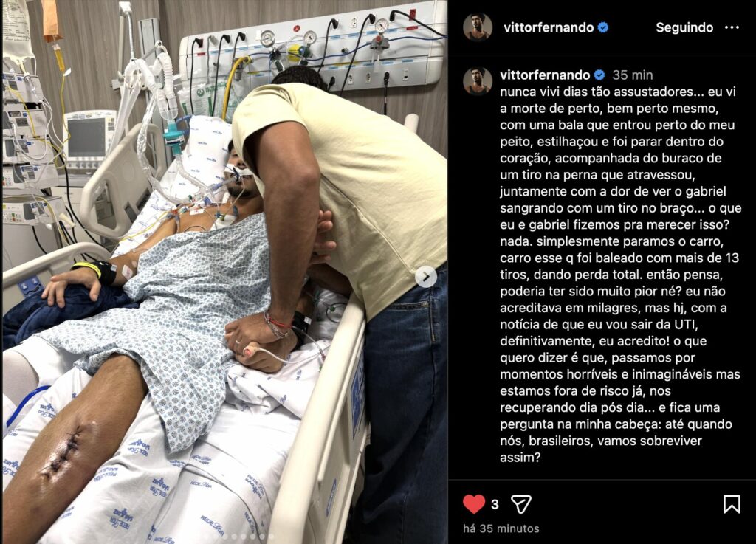
Task: Click the vittorfernando username in the header
Action: [x=549, y=27]
